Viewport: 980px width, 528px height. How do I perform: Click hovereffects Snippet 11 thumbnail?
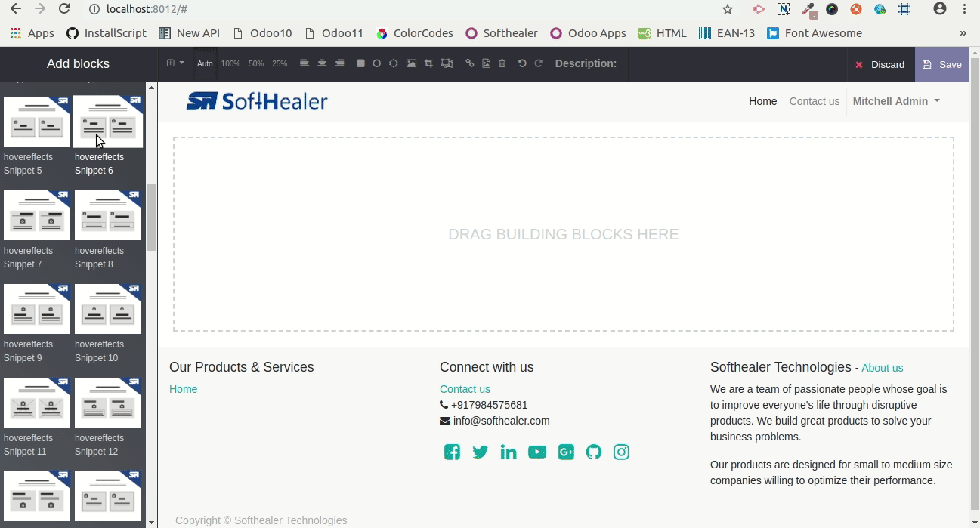tap(37, 402)
